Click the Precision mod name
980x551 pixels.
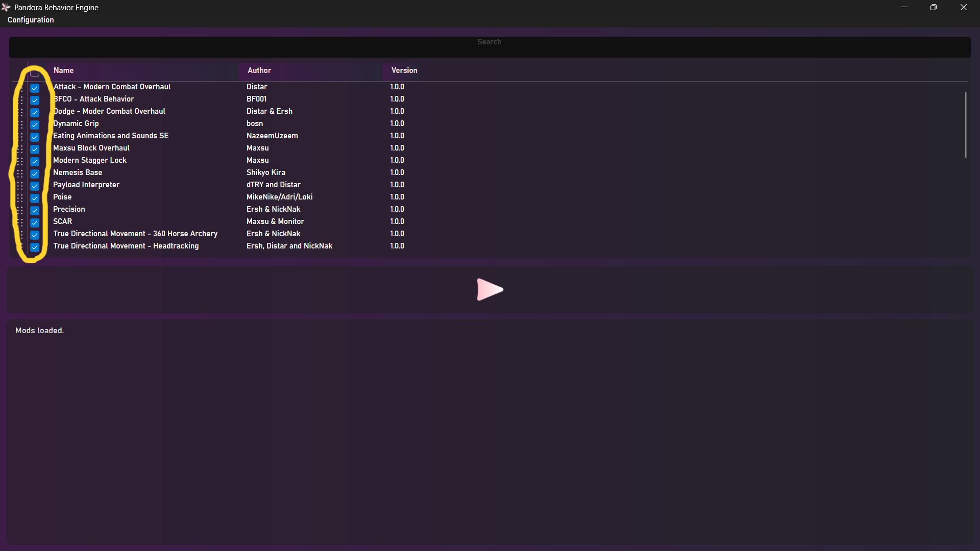[x=69, y=209]
